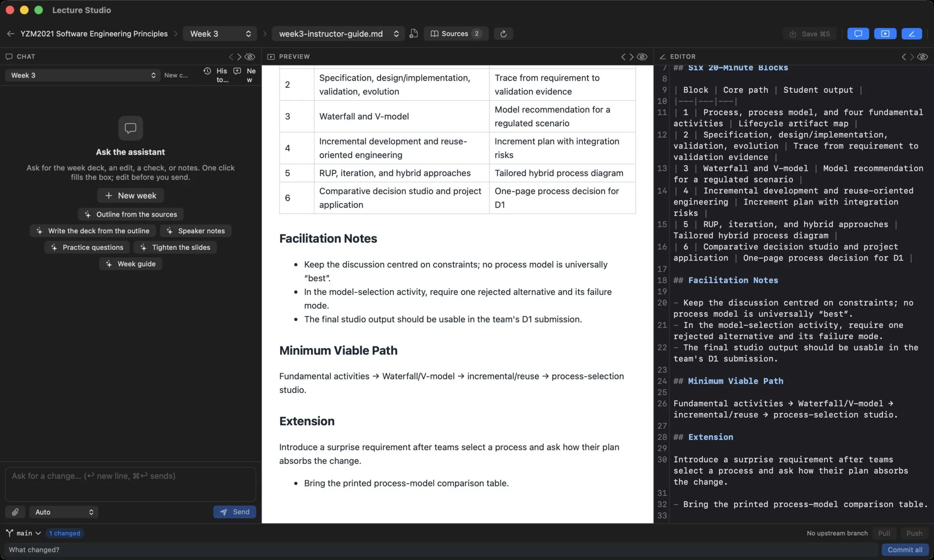Screen dimensions: 934x560
Task: Choose the Practice questions suggestion
Action: tap(87, 247)
